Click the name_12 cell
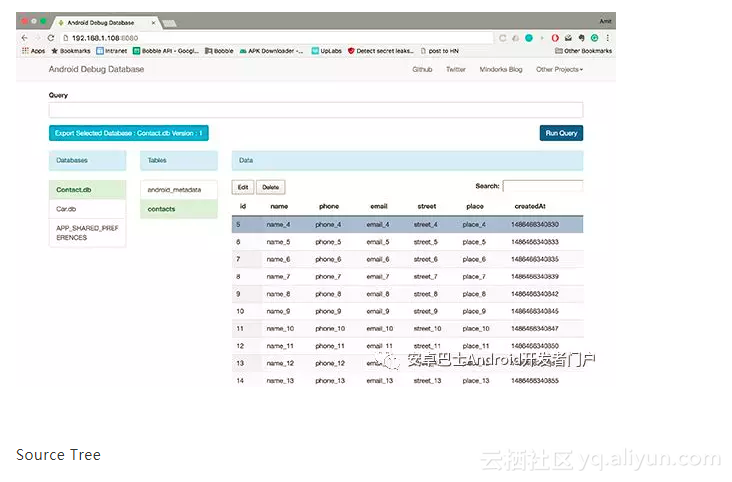The height and width of the screenshot is (482, 732). [x=280, y=363]
